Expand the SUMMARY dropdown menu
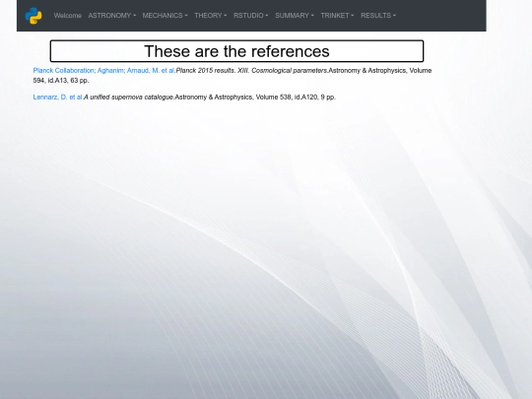This screenshot has width=532, height=399. (295, 16)
